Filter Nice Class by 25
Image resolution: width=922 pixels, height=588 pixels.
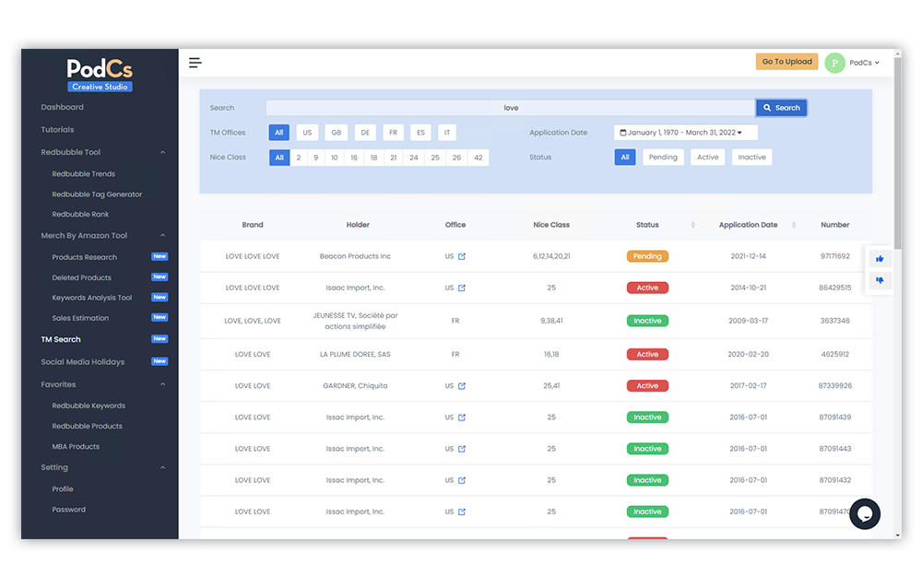pyautogui.click(x=435, y=158)
